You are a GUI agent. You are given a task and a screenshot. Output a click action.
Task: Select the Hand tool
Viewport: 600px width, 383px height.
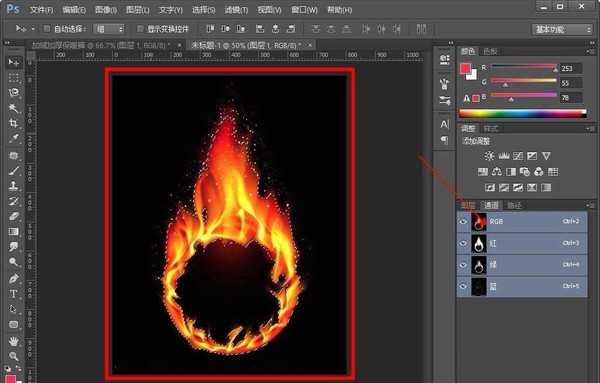(x=14, y=341)
